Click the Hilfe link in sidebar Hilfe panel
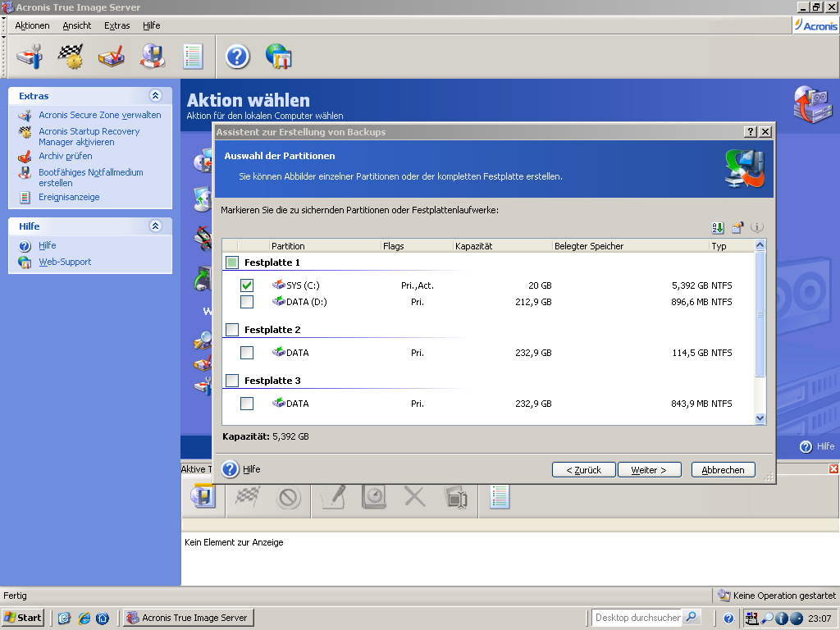The image size is (840, 630). pyautogui.click(x=47, y=244)
